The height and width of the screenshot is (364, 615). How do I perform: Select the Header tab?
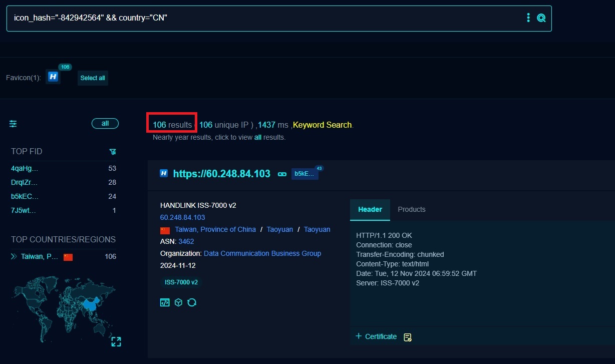click(370, 209)
